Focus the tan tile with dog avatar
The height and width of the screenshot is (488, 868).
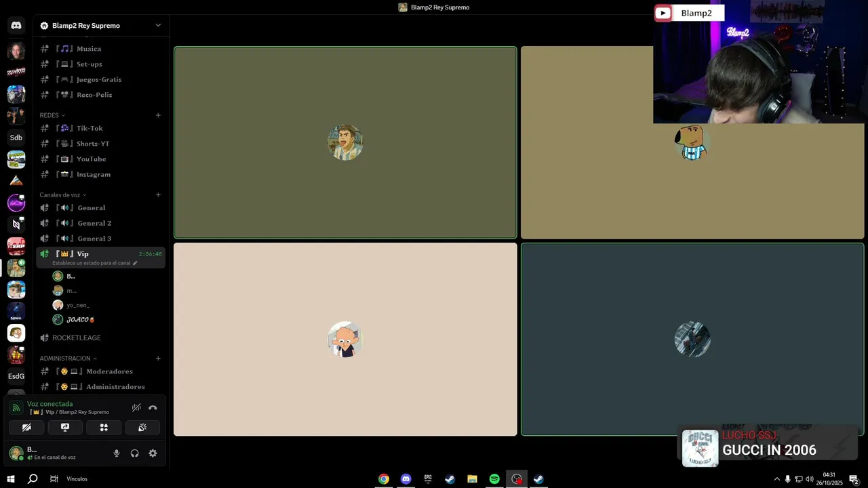coord(692,142)
